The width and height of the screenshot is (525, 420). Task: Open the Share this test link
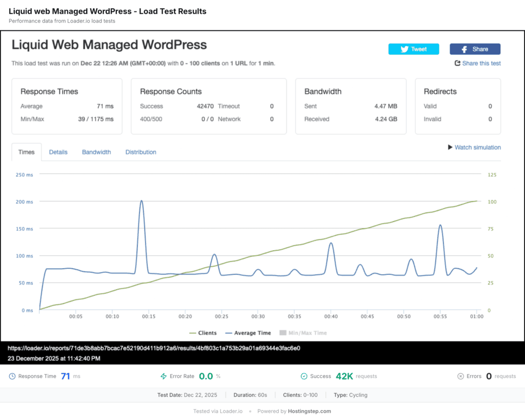coord(481,63)
